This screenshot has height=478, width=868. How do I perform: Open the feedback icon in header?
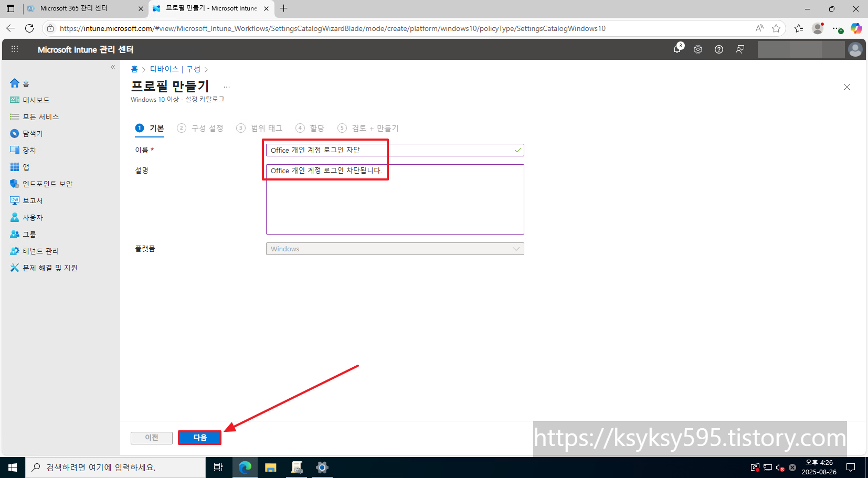pos(740,49)
